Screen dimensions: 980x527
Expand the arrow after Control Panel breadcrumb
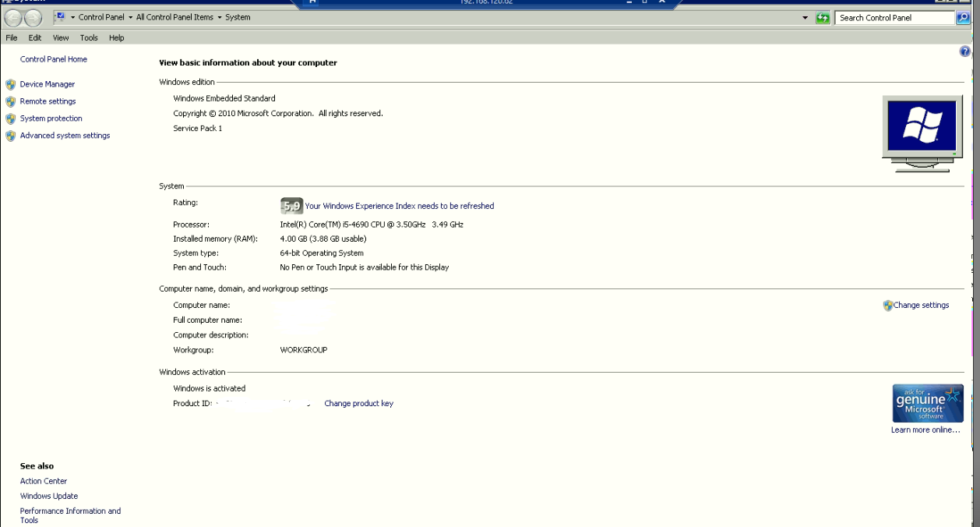click(x=130, y=17)
